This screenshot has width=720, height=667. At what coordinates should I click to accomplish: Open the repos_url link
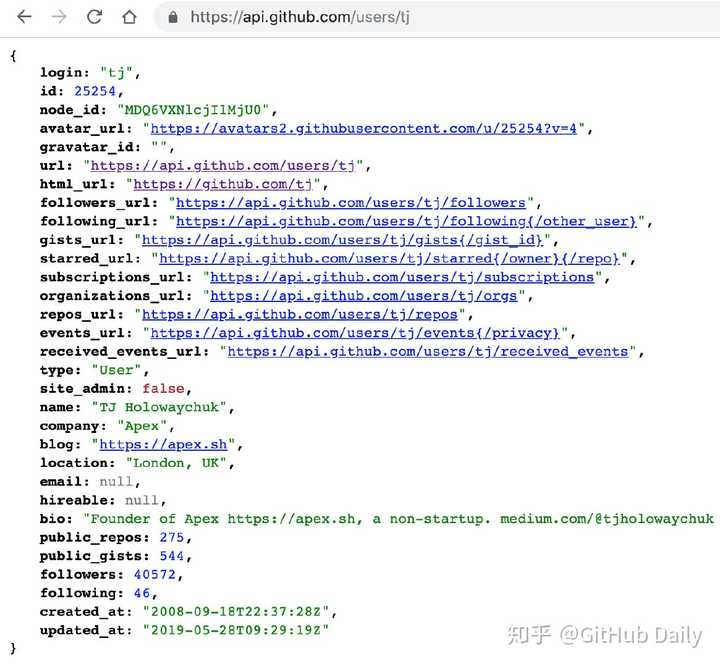pos(300,314)
